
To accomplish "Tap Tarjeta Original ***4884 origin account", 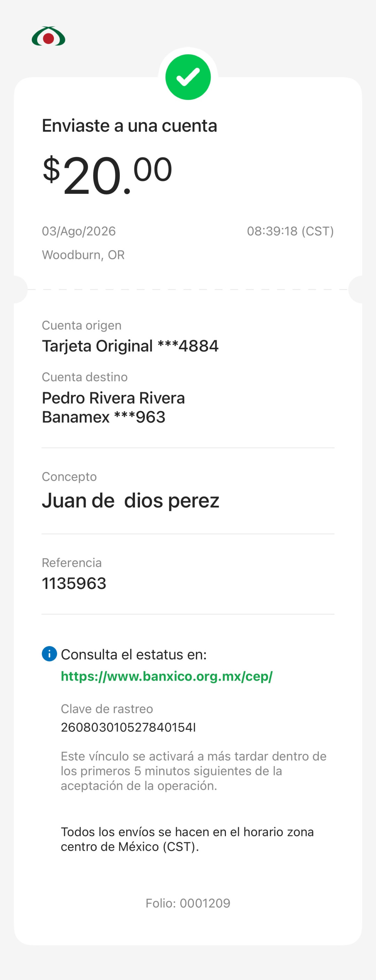I will (x=130, y=346).
